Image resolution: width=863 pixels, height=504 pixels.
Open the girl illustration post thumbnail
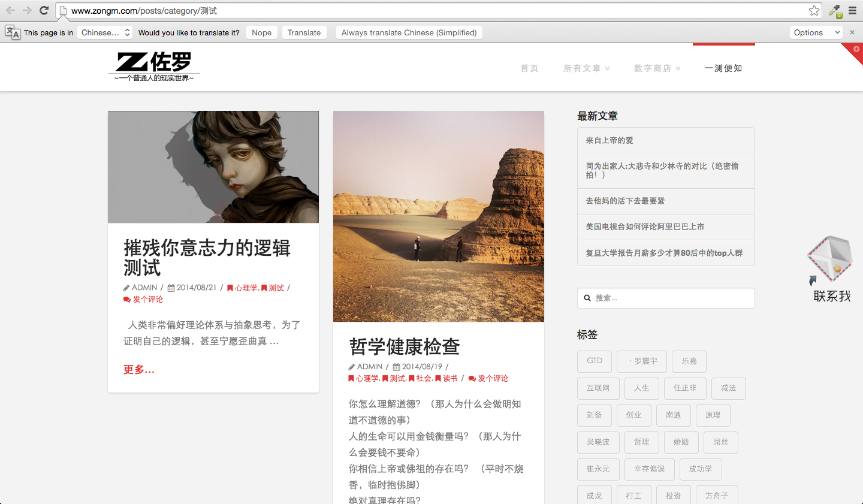point(213,167)
